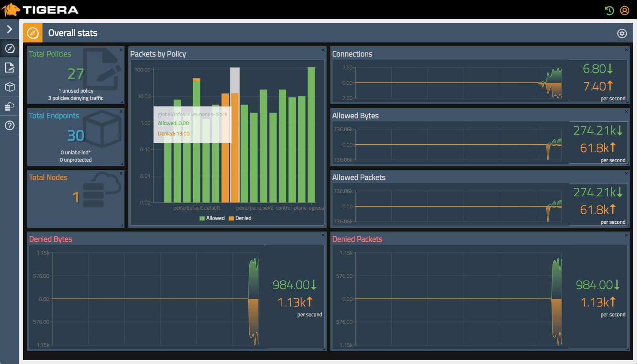Open the endpoints cube icon in sidebar
The width and height of the screenshot is (637, 364).
tap(9, 87)
